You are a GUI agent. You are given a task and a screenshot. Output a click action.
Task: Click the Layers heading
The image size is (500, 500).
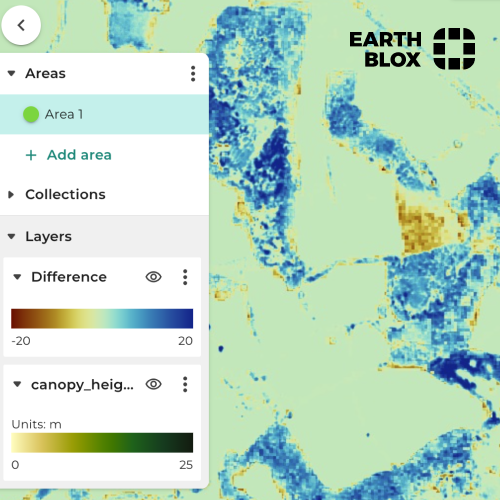pyautogui.click(x=49, y=237)
